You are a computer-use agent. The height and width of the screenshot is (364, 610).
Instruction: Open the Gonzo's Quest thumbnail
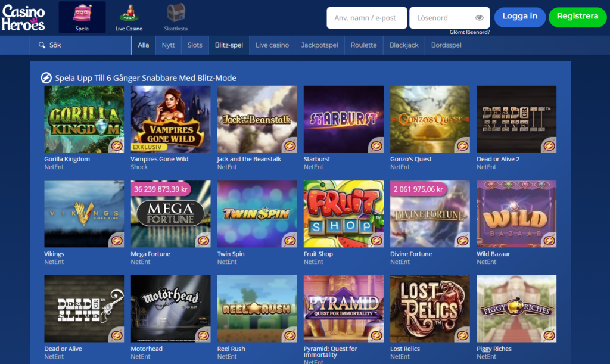(430, 119)
